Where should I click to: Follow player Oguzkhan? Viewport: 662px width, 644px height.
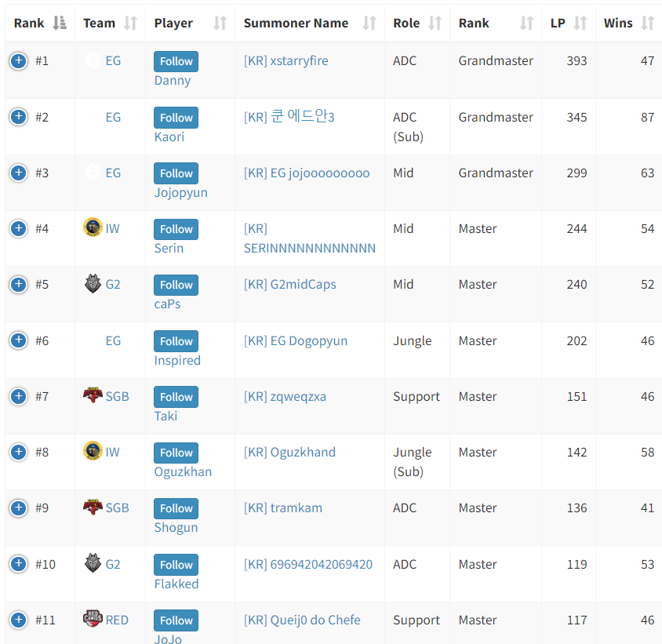[x=176, y=453]
